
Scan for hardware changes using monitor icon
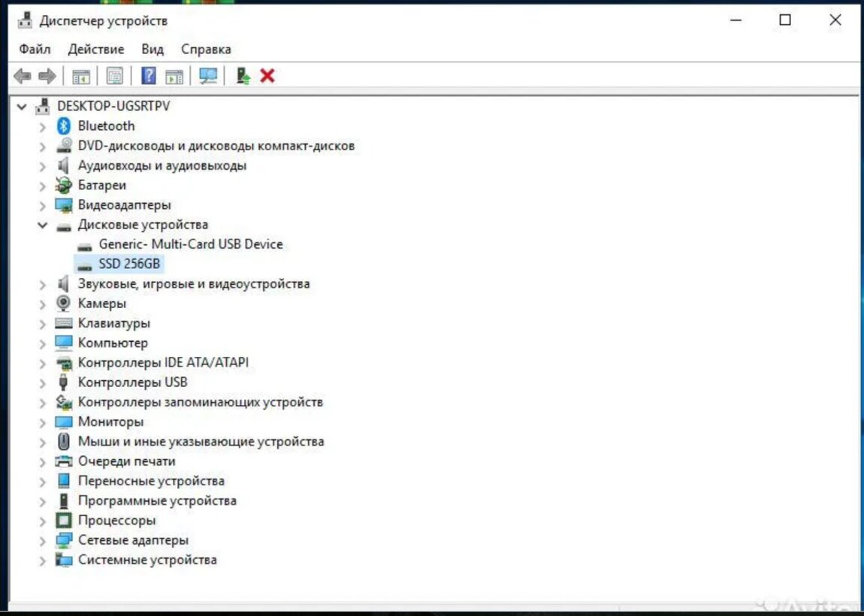(208, 76)
